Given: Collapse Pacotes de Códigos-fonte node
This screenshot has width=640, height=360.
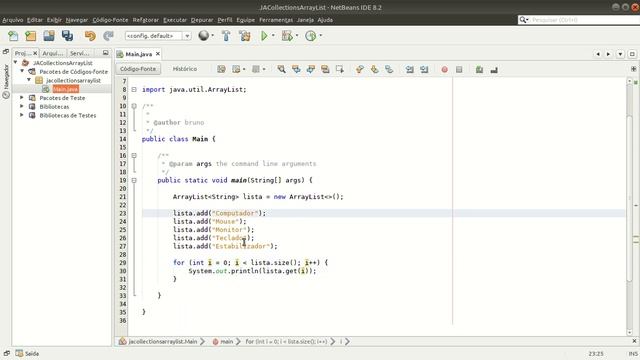Looking at the screenshot, I should click(22, 71).
